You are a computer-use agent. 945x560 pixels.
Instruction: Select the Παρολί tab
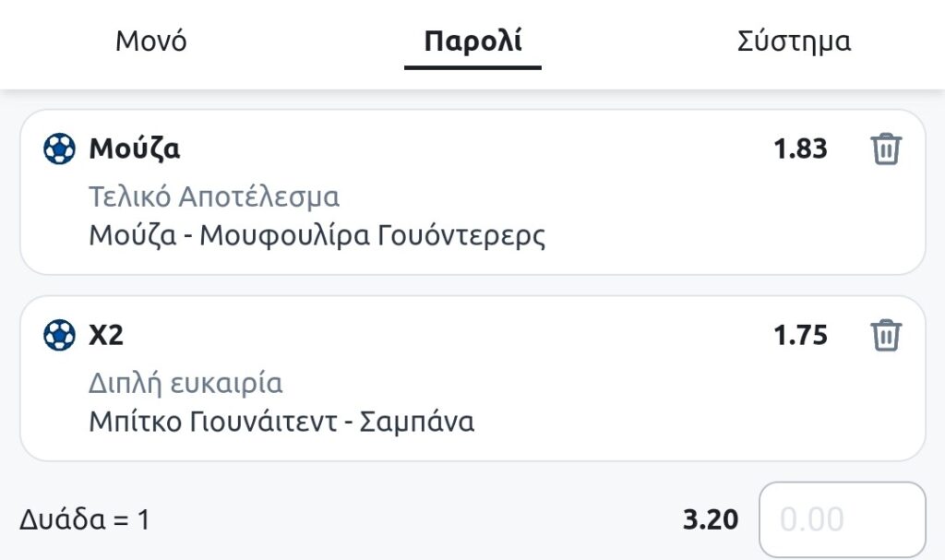[x=472, y=42]
